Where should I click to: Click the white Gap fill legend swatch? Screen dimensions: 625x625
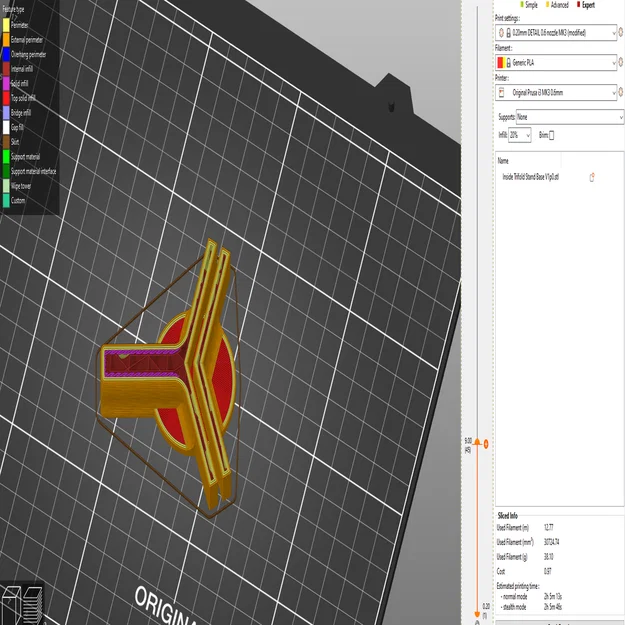coord(6,127)
